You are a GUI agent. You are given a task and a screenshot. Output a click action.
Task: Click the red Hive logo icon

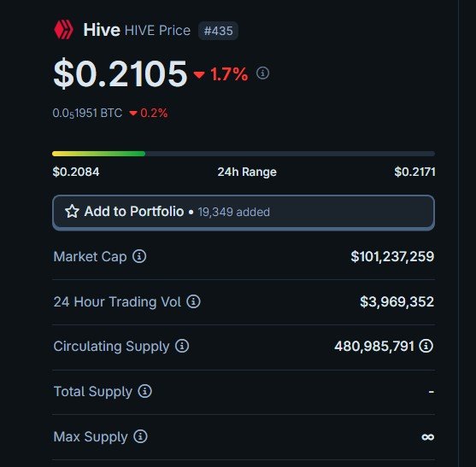point(64,30)
